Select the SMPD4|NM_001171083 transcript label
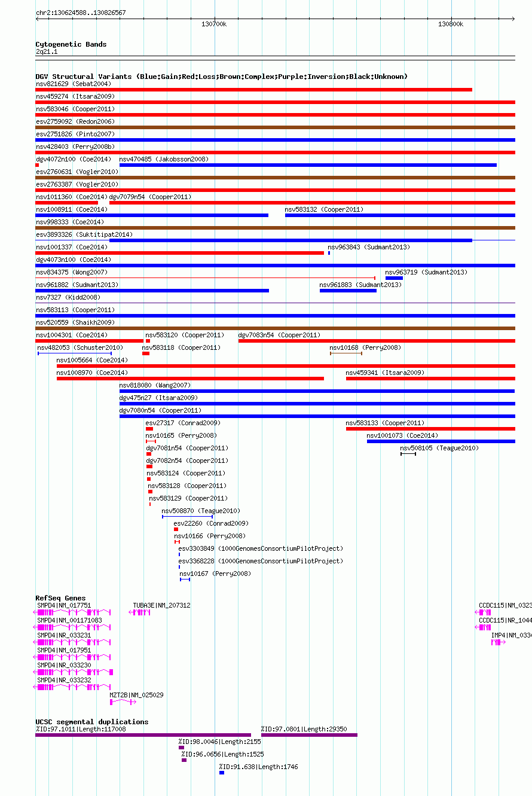 [x=69, y=620]
